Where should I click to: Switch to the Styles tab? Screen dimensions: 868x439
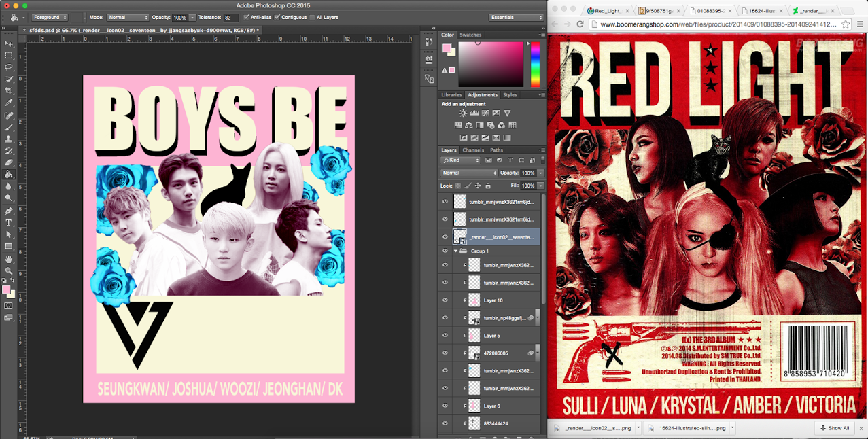pyautogui.click(x=510, y=95)
